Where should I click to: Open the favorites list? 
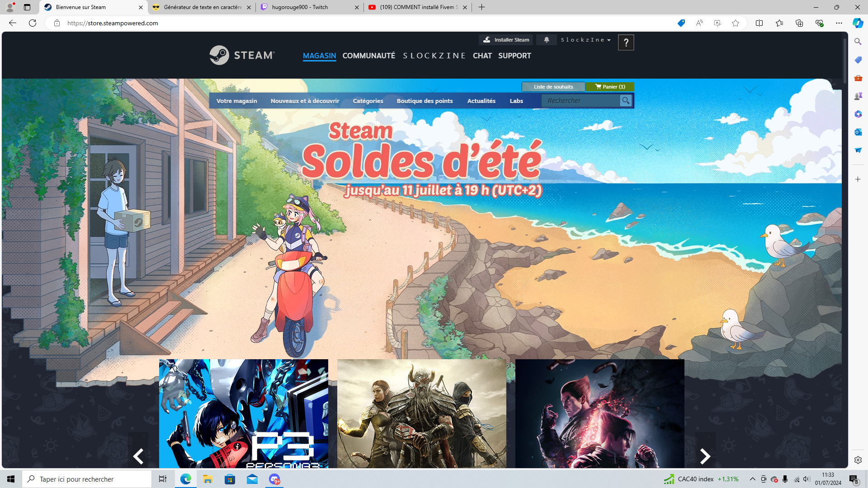click(x=779, y=23)
